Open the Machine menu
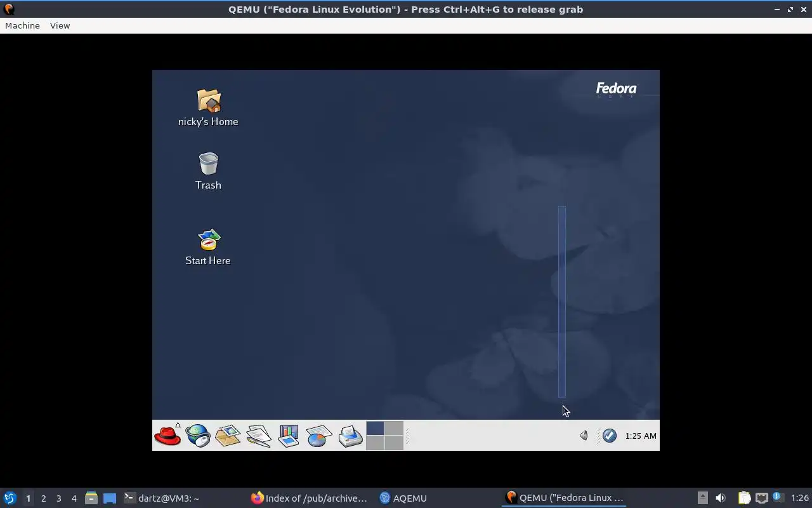This screenshot has width=812, height=508. click(22, 25)
